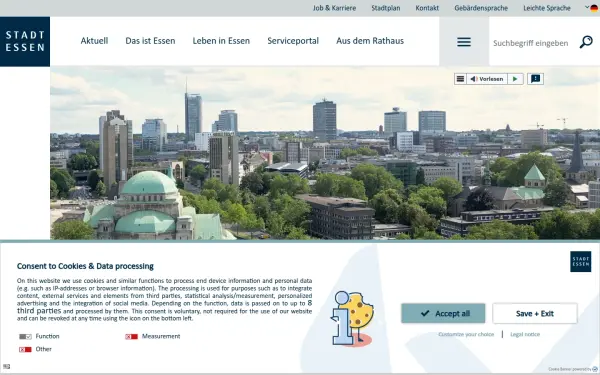
Task: Click the Stadt Essen logo
Action: [x=25, y=41]
